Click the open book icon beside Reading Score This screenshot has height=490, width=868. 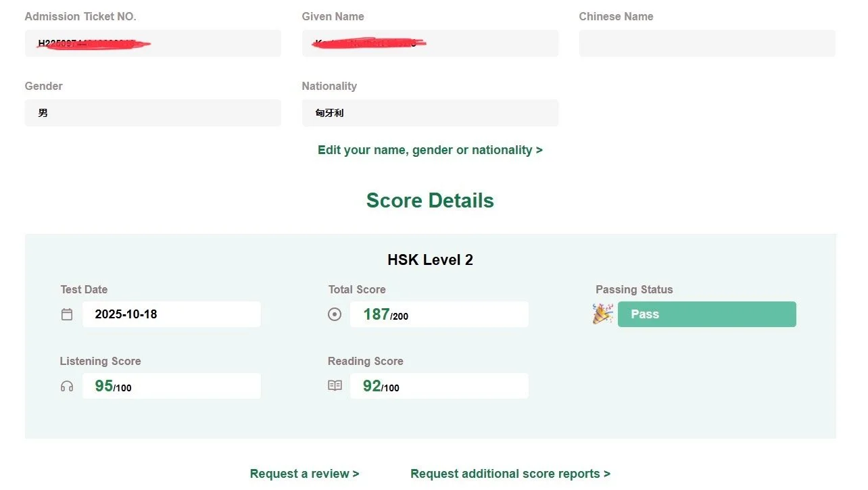(x=335, y=385)
